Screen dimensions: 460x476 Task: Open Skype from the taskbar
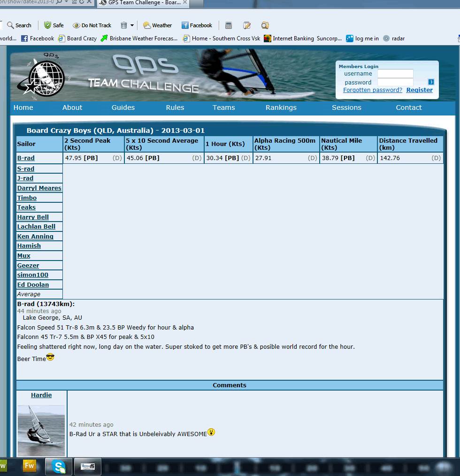[x=59, y=466]
